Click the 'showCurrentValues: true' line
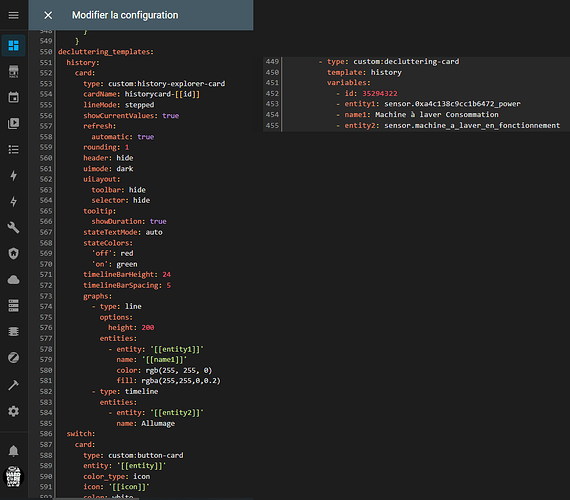 click(x=131, y=116)
